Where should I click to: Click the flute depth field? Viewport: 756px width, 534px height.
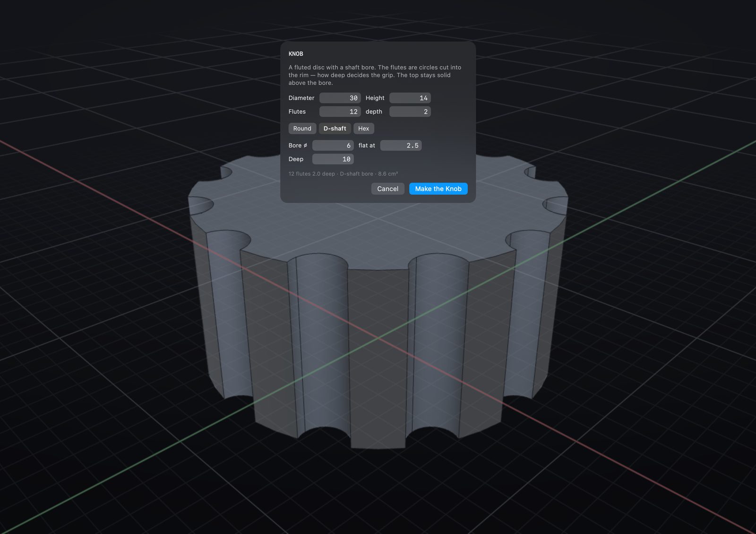click(x=410, y=112)
